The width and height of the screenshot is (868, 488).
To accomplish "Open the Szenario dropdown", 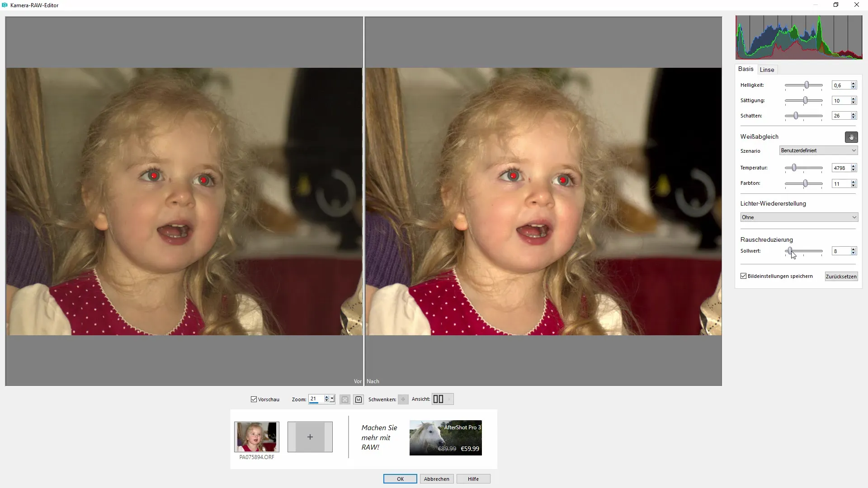I will (x=818, y=150).
